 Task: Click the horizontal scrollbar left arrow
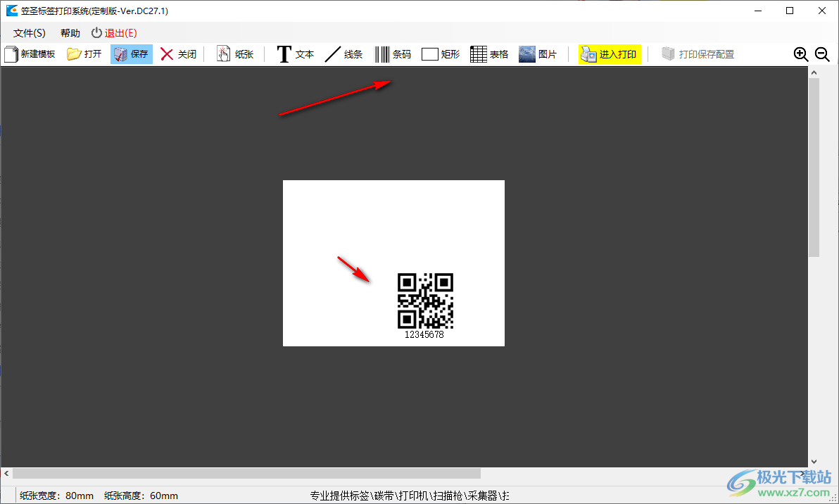6,474
